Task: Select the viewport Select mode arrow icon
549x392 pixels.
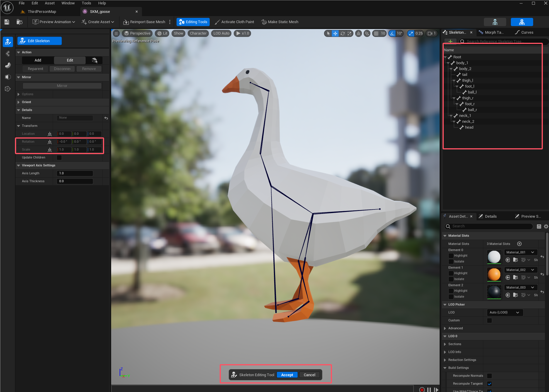Action: click(x=328, y=33)
